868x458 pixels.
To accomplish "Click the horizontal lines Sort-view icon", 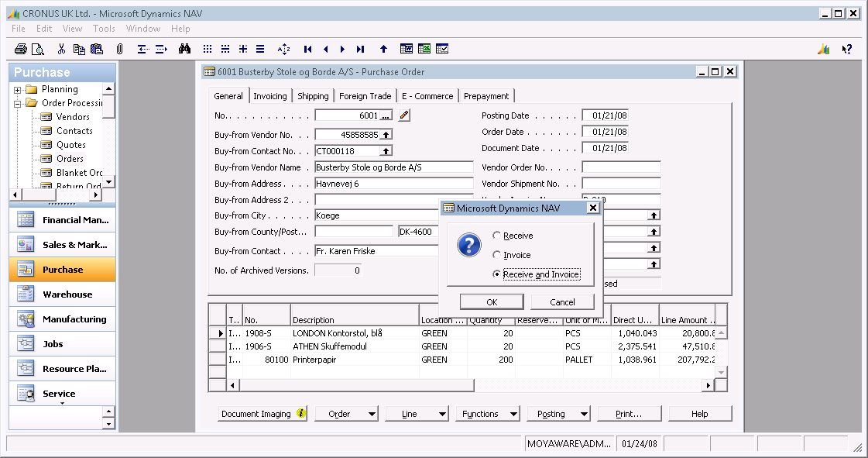I will click(x=260, y=50).
